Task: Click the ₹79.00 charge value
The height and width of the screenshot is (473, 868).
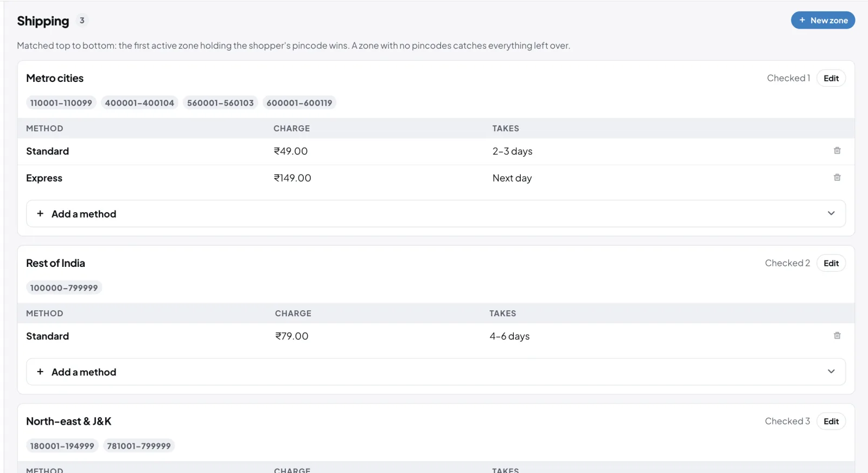Action: tap(292, 336)
